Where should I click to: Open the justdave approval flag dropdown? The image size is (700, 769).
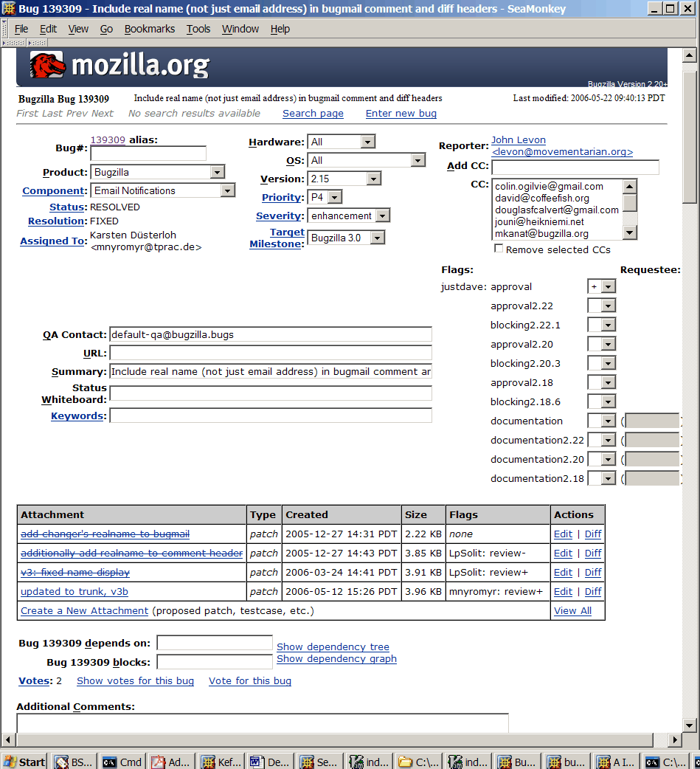(601, 286)
